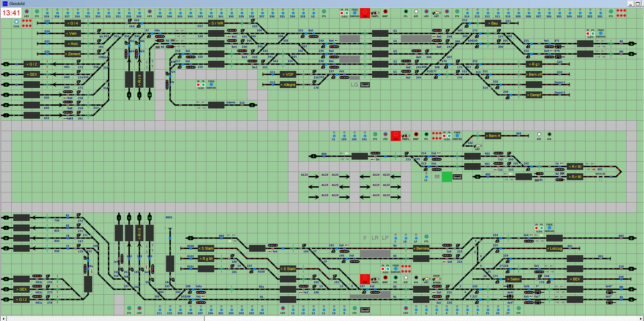Select the '< G I 4' track label
The height and width of the screenshot is (321, 644).
(x=73, y=23)
